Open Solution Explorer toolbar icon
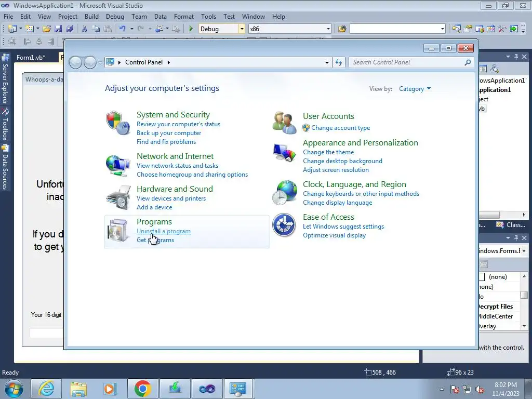The width and height of the screenshot is (532, 399). (x=456, y=29)
